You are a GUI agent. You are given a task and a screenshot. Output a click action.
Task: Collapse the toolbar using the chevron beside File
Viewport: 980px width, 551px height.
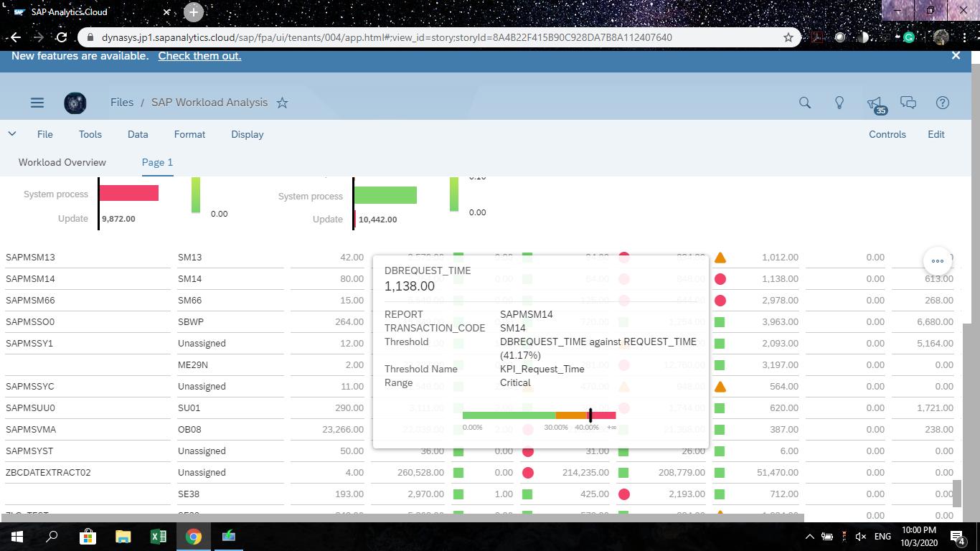(x=11, y=134)
